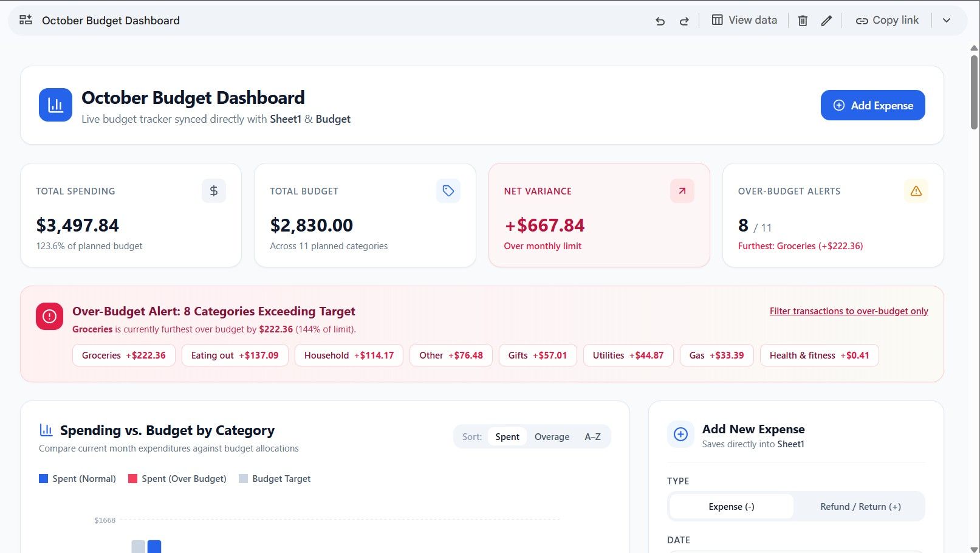Click the arrow icon on Net Variance card
This screenshot has width=980, height=553.
[x=682, y=191]
